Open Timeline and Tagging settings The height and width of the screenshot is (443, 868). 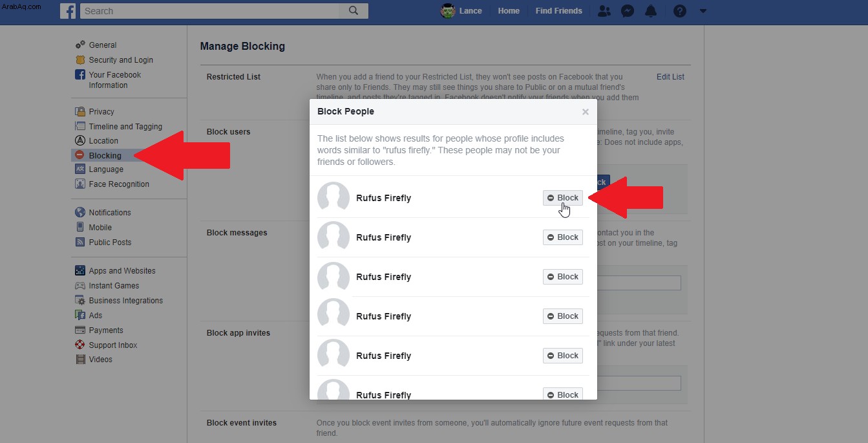125,127
